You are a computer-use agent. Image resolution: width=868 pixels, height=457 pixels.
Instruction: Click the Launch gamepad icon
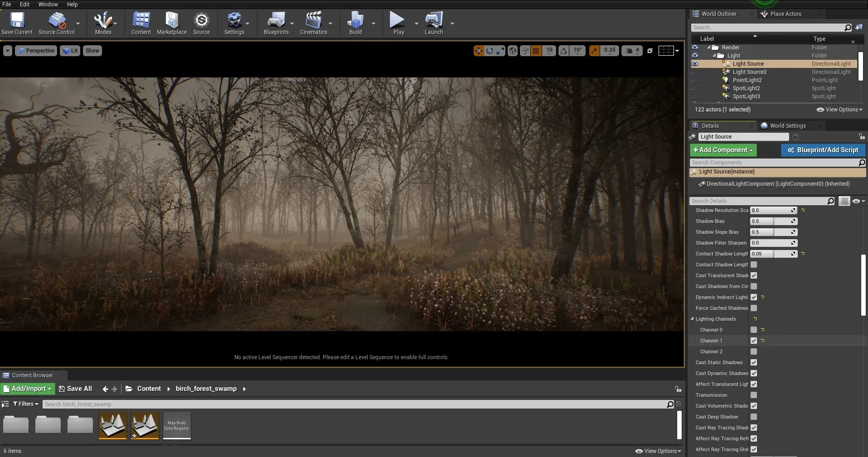click(x=433, y=21)
